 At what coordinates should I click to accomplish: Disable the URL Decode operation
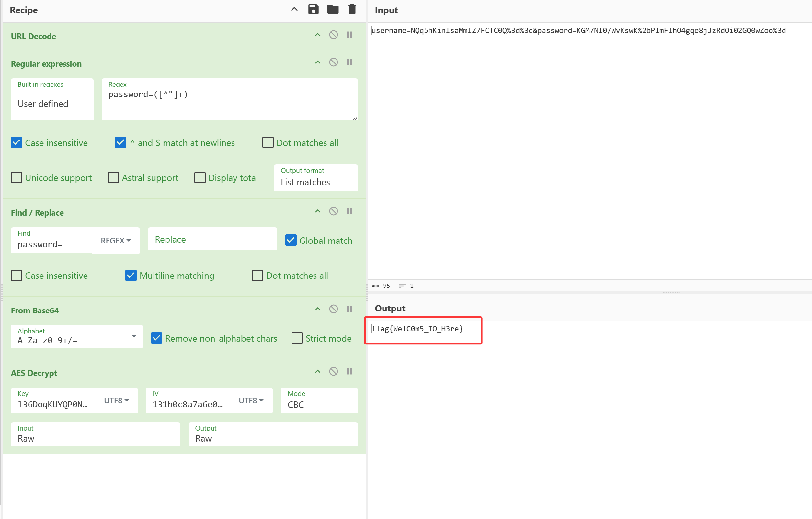tap(333, 35)
